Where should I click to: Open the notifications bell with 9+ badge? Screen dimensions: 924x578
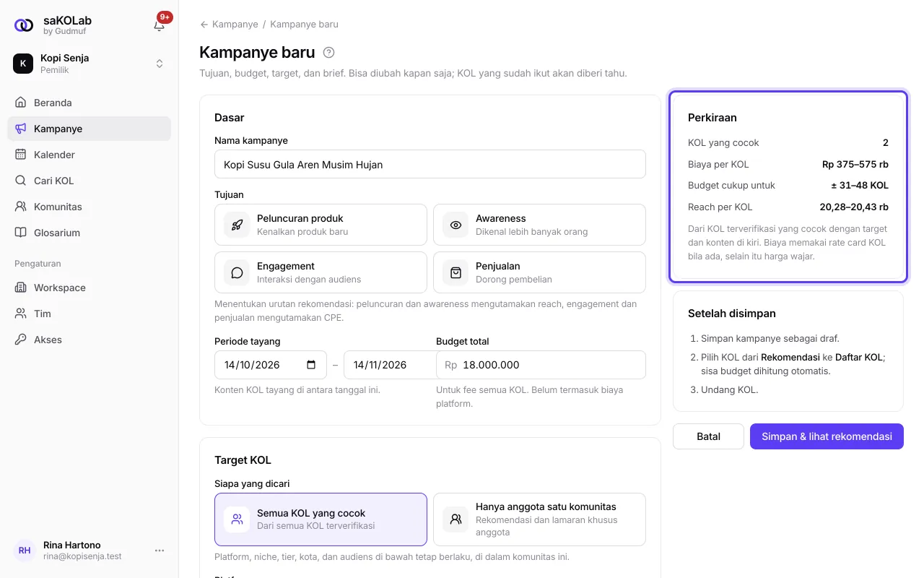[160, 25]
